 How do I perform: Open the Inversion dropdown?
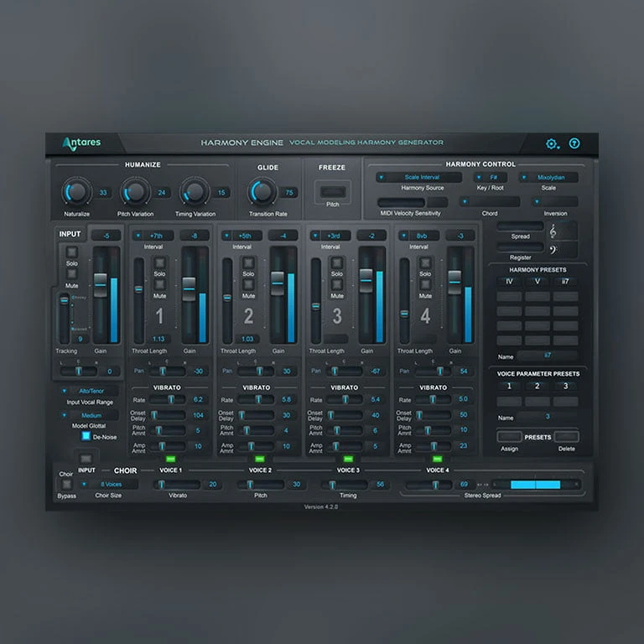tap(555, 201)
